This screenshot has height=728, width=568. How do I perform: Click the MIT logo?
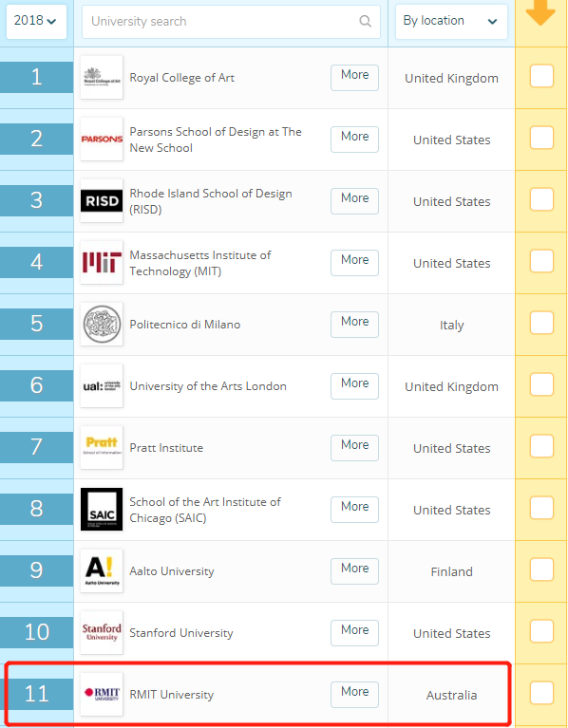102,263
